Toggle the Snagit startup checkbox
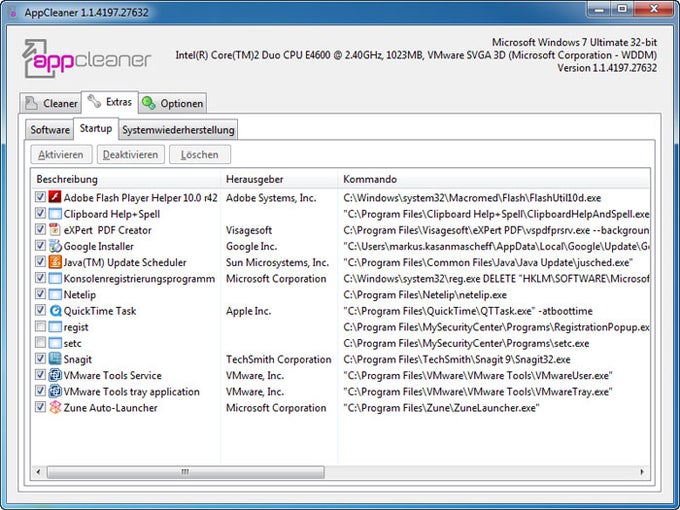The width and height of the screenshot is (680, 510). click(x=40, y=359)
